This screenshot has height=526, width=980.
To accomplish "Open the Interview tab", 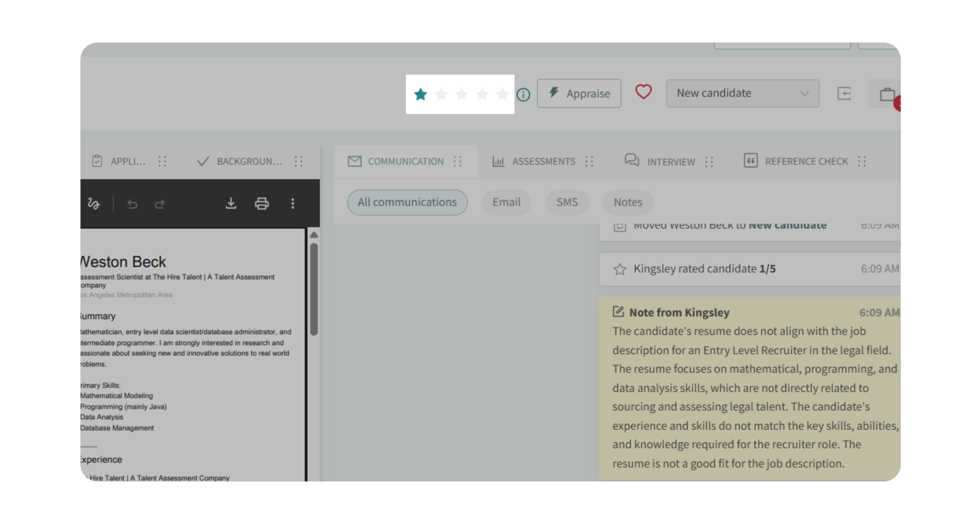I will pyautogui.click(x=670, y=162).
